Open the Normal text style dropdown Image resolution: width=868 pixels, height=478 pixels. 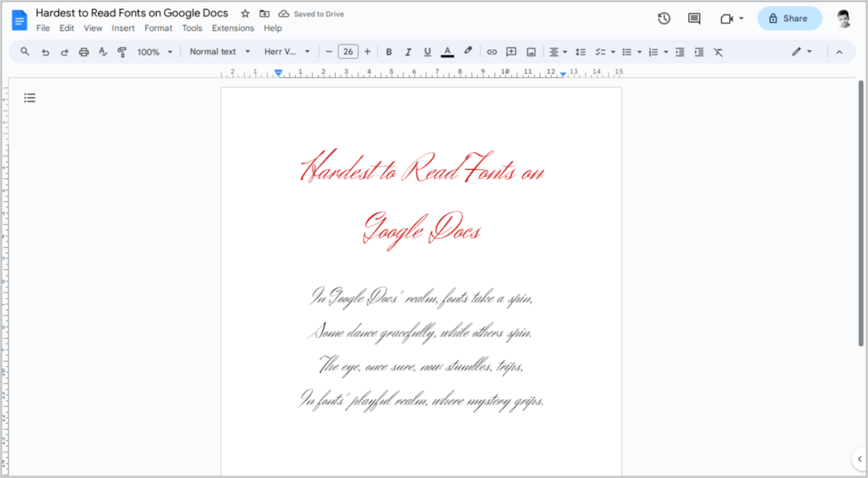click(219, 52)
